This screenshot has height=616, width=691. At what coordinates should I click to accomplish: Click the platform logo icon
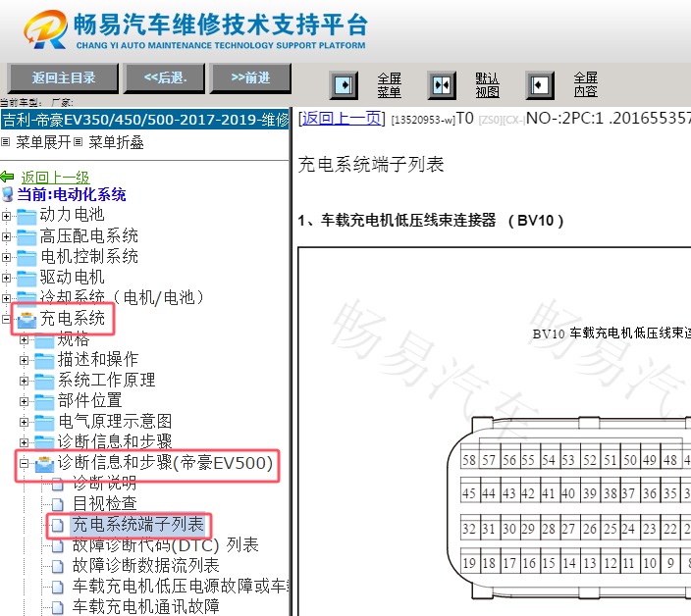[45, 29]
